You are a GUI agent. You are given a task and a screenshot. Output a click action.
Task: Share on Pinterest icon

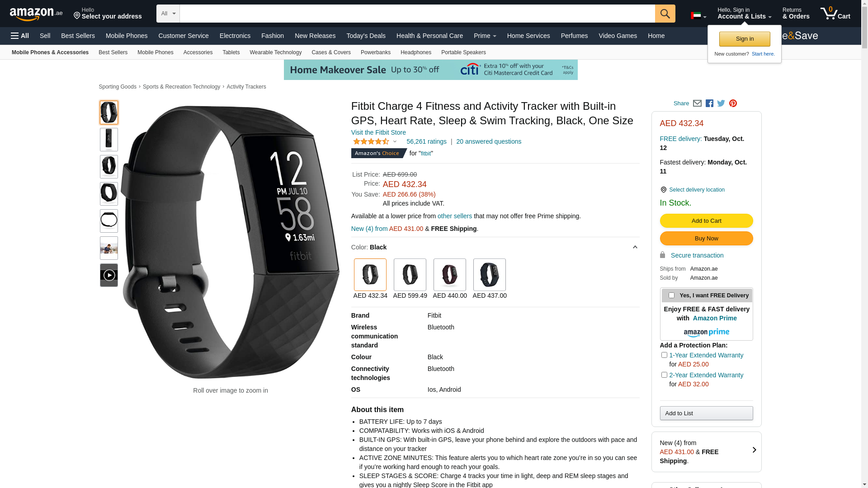point(733,103)
